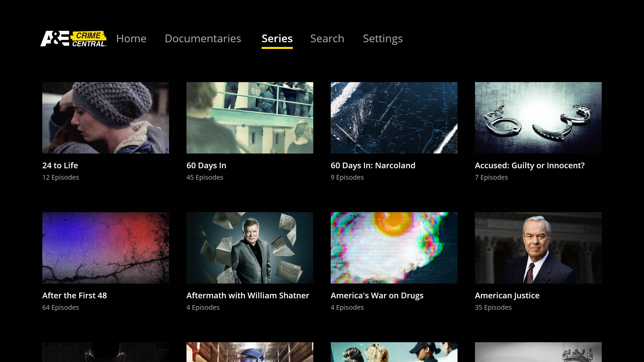Open the Documentaries tab

pyautogui.click(x=203, y=39)
